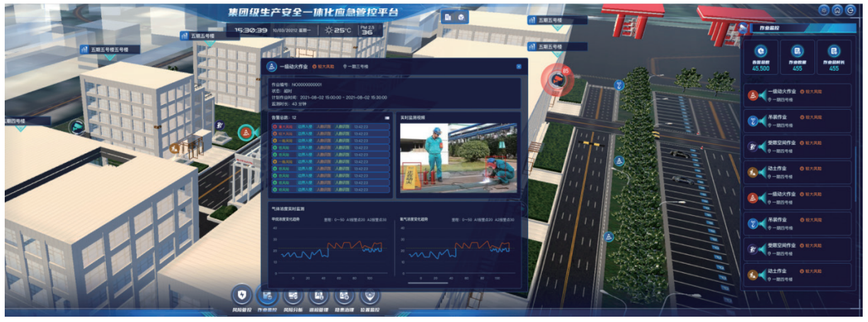Select the 作业监控 icon in bottom dock
The width and height of the screenshot is (868, 322).
[x=267, y=295]
